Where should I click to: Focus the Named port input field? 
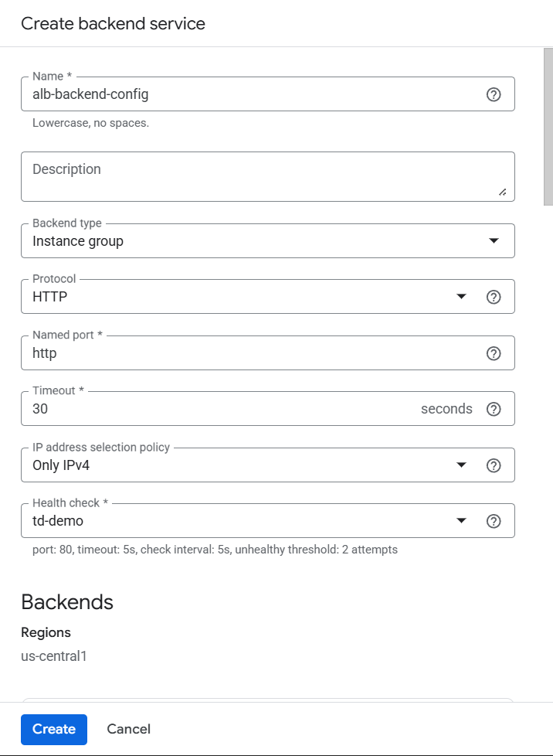coord(247,353)
